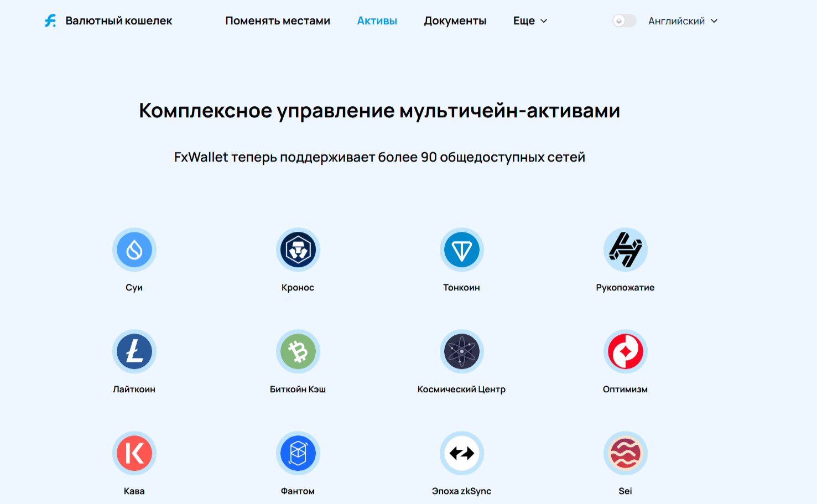Expand the Еще menu
This screenshot has height=504, width=817.
point(530,21)
